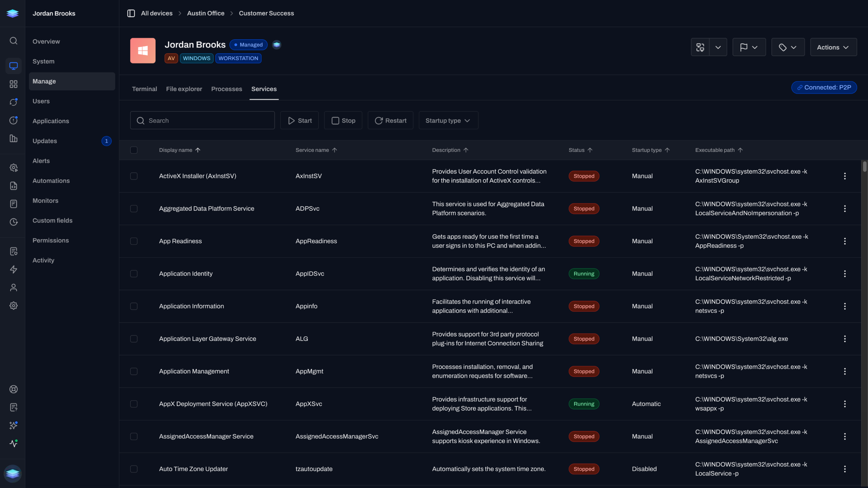Open Automations in the side menu
This screenshot has width=868, height=488.
(72, 181)
